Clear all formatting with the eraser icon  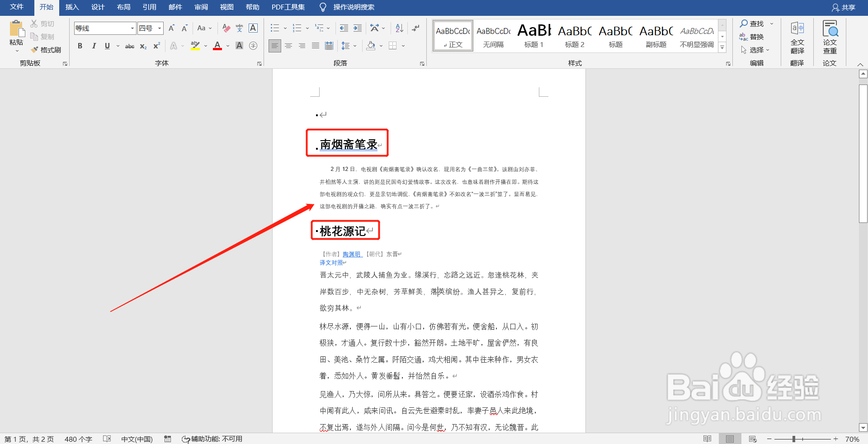point(226,28)
